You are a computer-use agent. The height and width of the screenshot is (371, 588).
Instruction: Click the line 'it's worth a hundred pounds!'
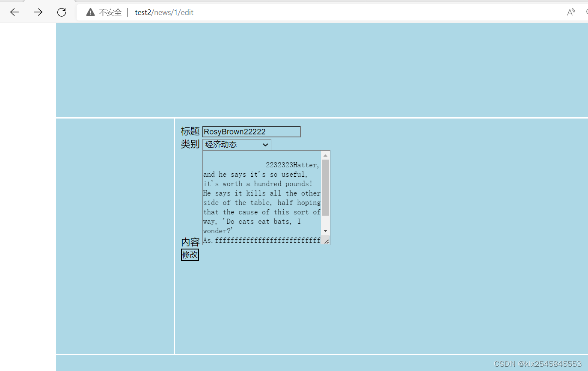258,184
